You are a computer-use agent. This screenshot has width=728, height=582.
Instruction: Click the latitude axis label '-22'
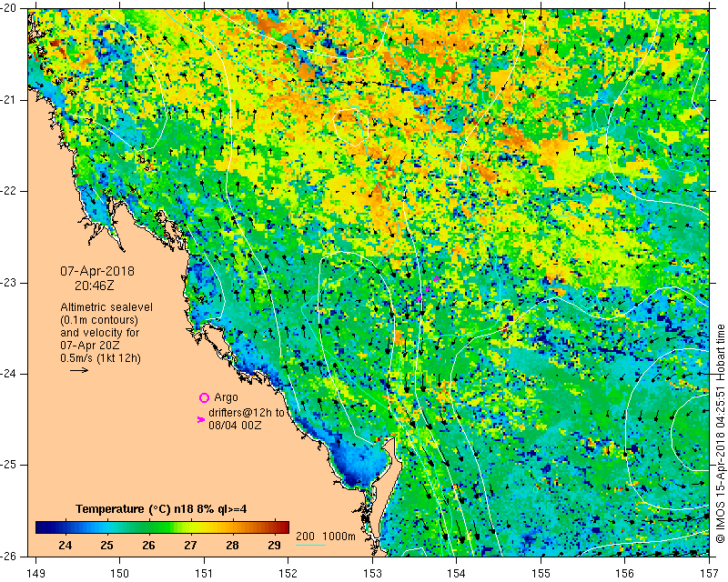pos(9,191)
